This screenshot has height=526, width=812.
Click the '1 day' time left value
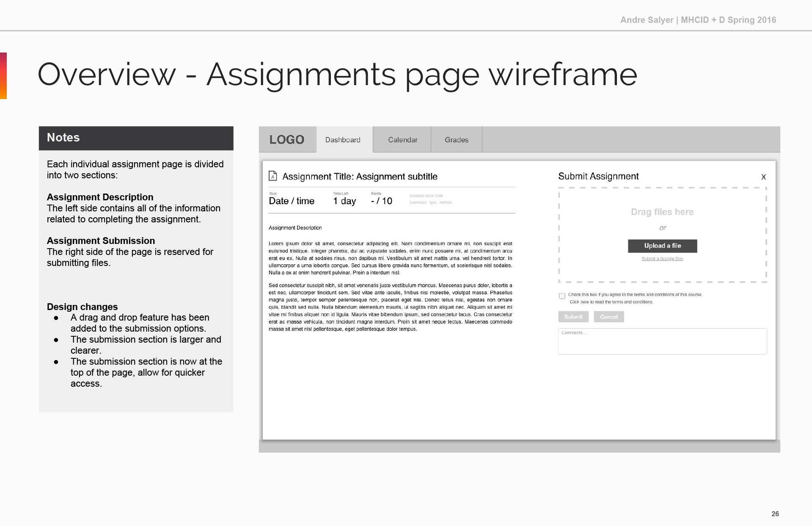pos(344,201)
